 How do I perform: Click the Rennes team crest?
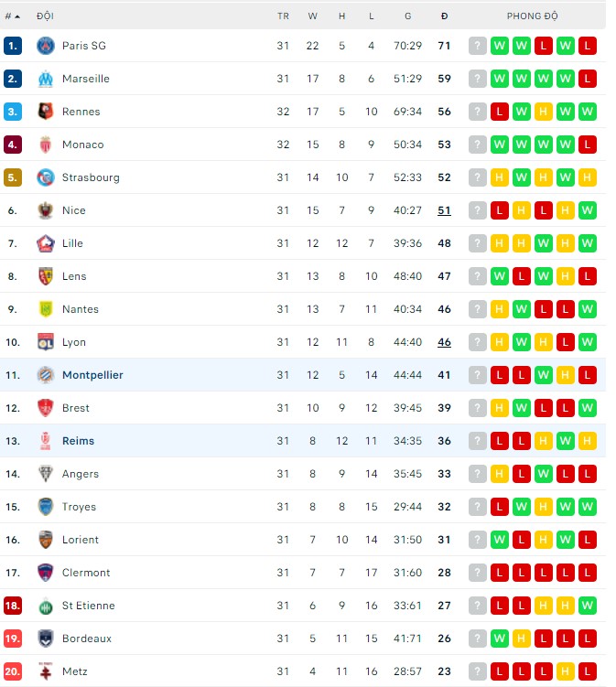(x=46, y=112)
